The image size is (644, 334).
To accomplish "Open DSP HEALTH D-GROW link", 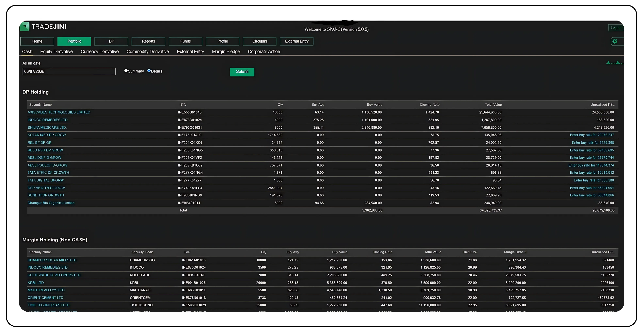I will click(46, 188).
